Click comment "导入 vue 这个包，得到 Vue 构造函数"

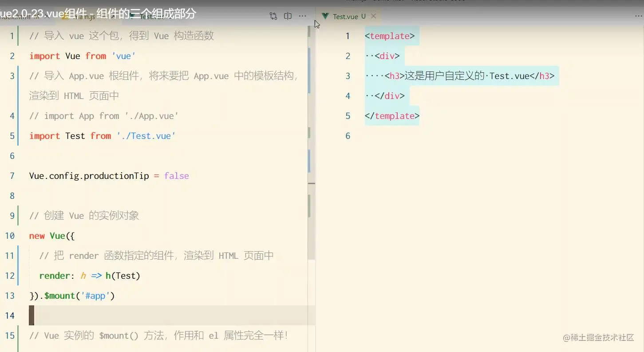(x=122, y=36)
